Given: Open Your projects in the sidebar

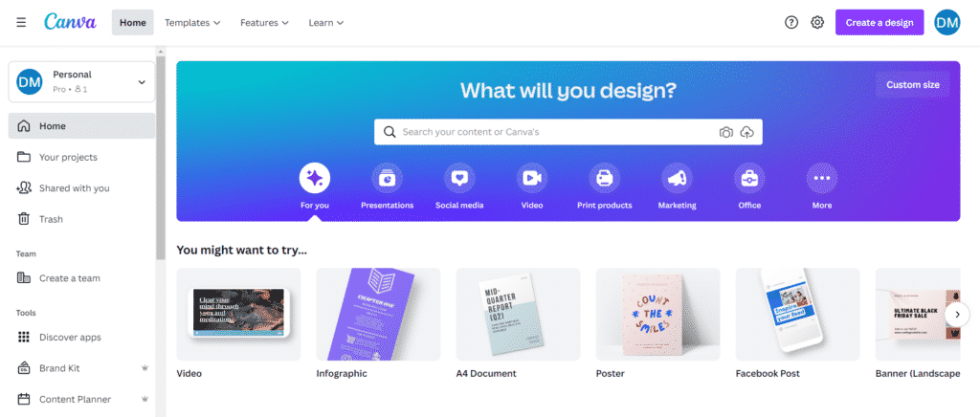Looking at the screenshot, I should [81, 157].
